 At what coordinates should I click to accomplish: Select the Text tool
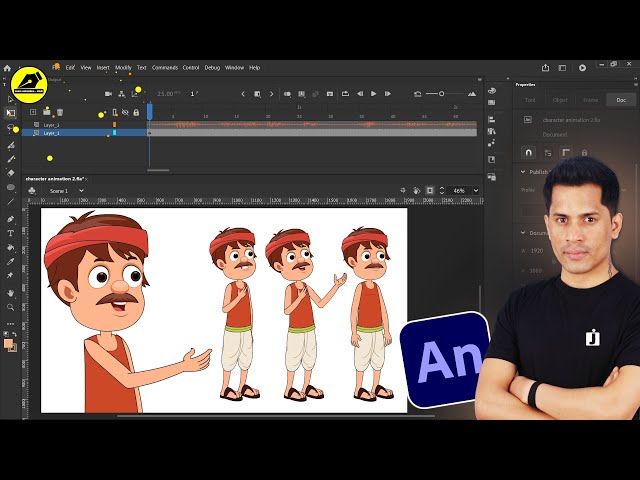(11, 233)
